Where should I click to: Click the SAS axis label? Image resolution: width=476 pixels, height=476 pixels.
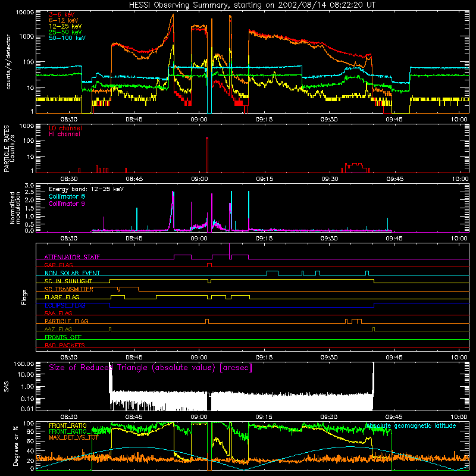tap(7, 387)
